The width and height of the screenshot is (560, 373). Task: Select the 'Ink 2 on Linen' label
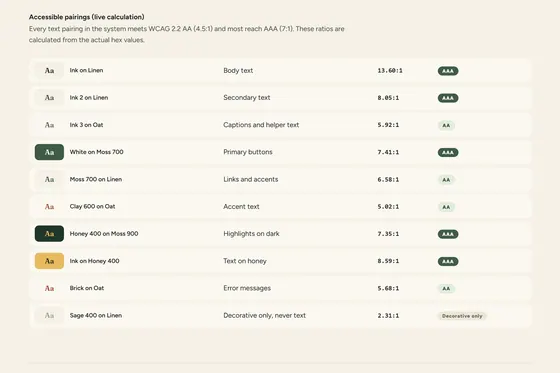(x=89, y=98)
